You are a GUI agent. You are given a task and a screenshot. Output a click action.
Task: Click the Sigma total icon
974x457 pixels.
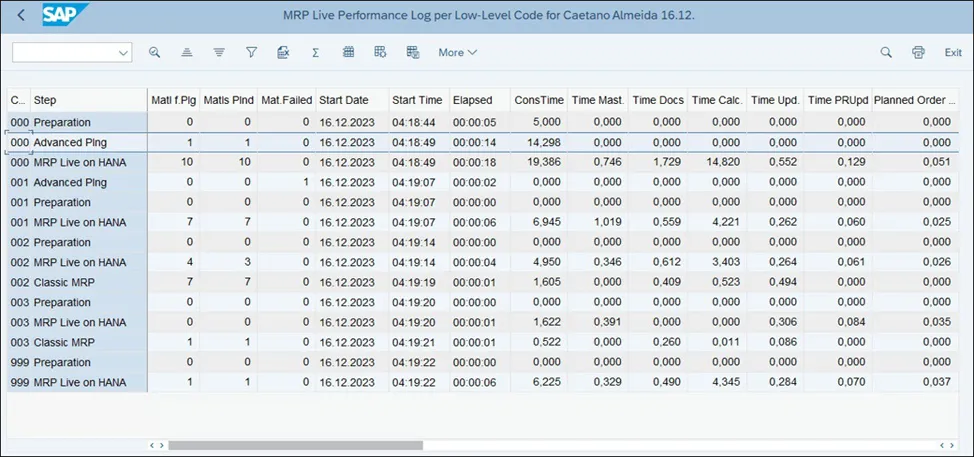(x=316, y=53)
